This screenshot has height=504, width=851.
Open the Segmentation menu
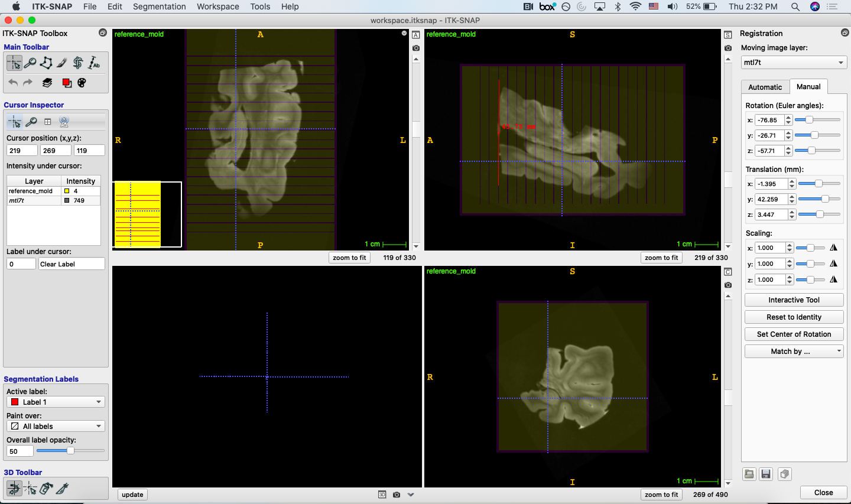159,6
